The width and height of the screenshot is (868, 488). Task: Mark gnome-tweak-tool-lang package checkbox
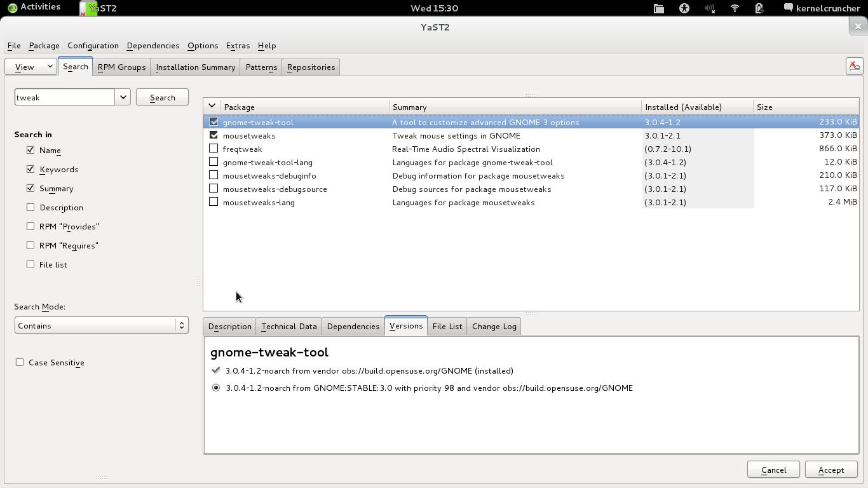tap(214, 162)
